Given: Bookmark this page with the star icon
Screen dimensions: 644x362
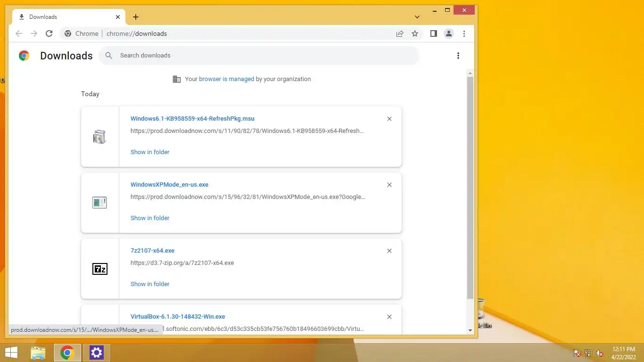Looking at the screenshot, I should click(415, 33).
